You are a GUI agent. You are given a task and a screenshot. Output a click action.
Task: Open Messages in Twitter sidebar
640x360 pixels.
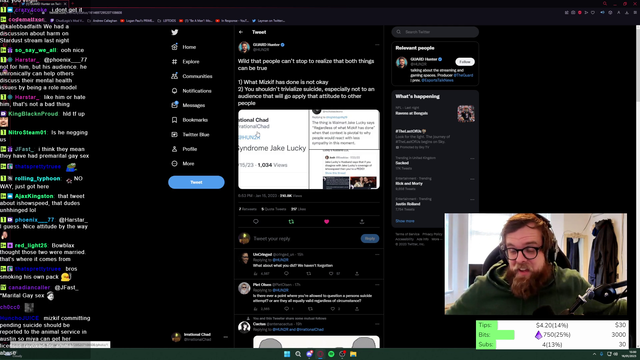(188, 105)
